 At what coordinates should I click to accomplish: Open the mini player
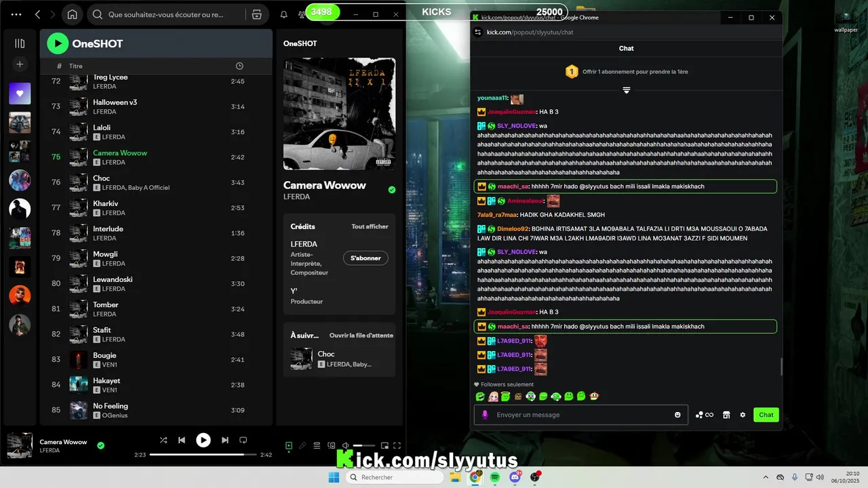(x=384, y=445)
